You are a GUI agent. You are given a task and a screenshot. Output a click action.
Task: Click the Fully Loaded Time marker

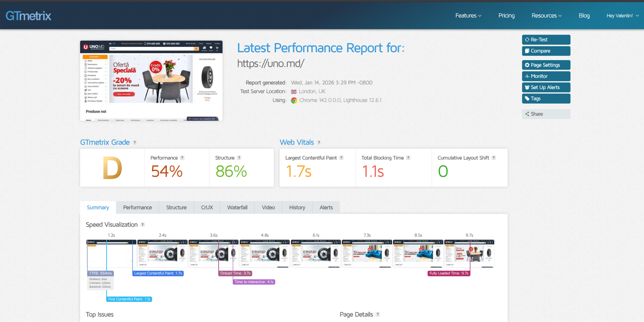point(449,273)
